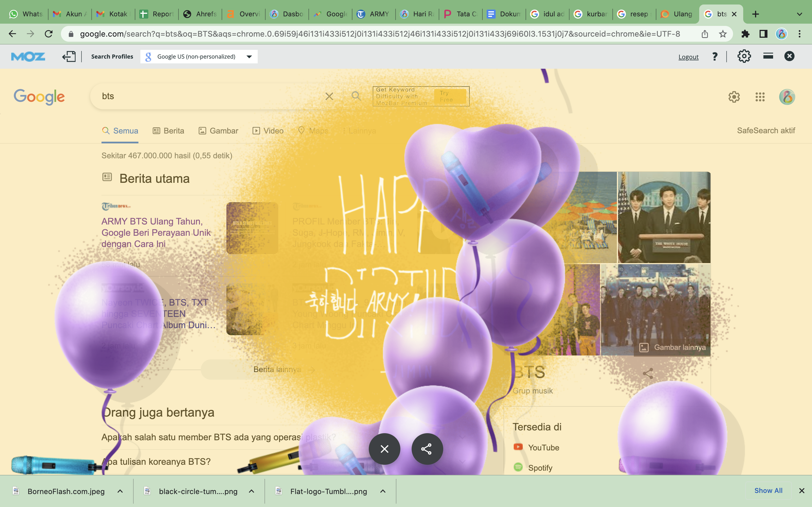Screen dimensions: 812x507
Task: Open the Google apps grid
Action: (x=760, y=97)
